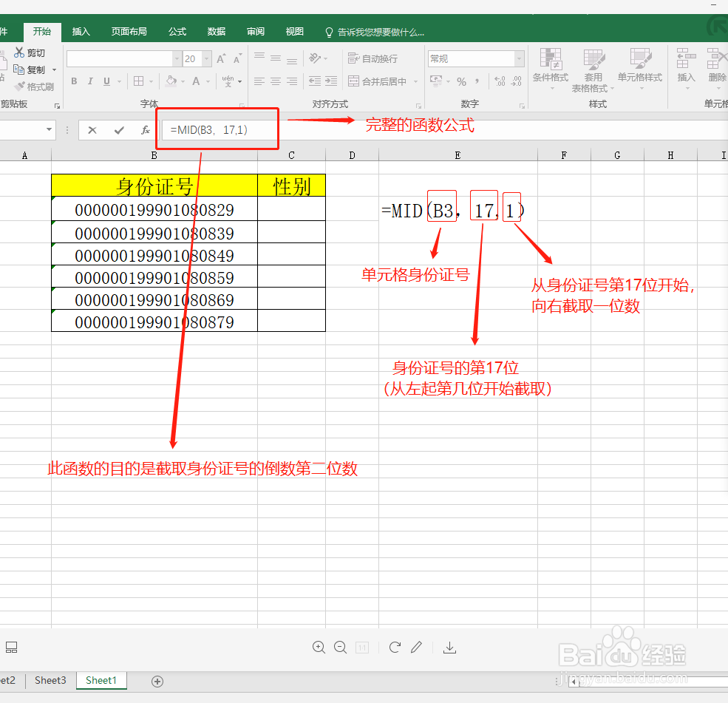728x703 pixels.
Task: Toggle wrap text (自动换行)
Action: point(372,58)
